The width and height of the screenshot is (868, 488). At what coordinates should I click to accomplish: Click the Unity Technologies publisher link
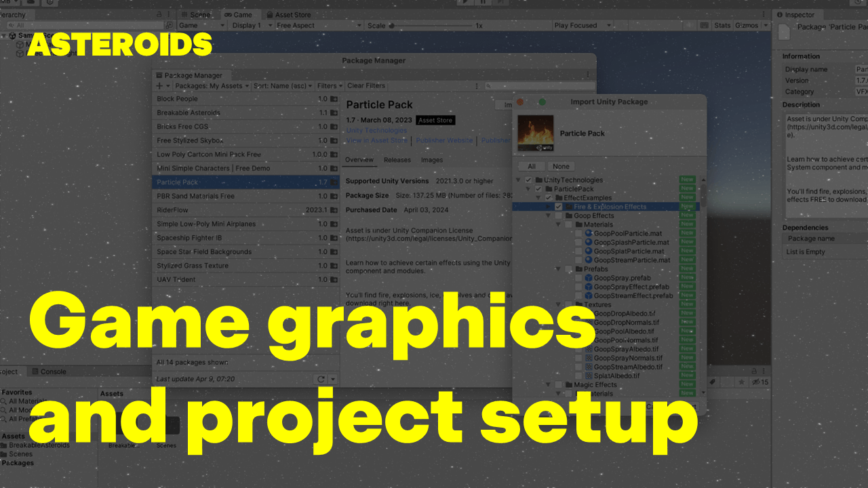pos(377,130)
